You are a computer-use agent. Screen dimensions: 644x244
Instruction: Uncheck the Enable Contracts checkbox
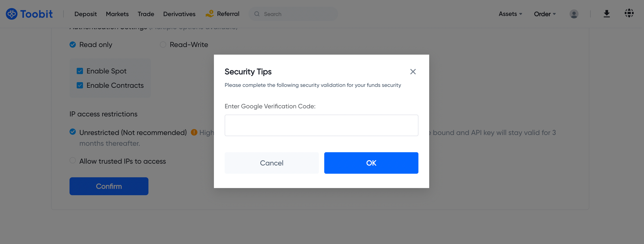point(80,85)
